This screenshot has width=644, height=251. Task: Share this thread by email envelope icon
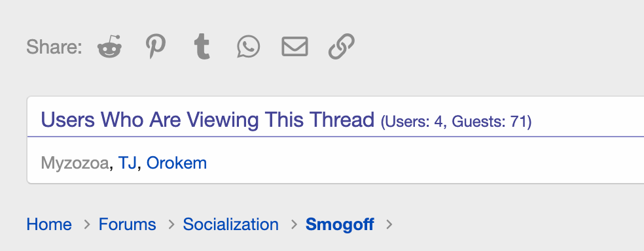click(295, 46)
